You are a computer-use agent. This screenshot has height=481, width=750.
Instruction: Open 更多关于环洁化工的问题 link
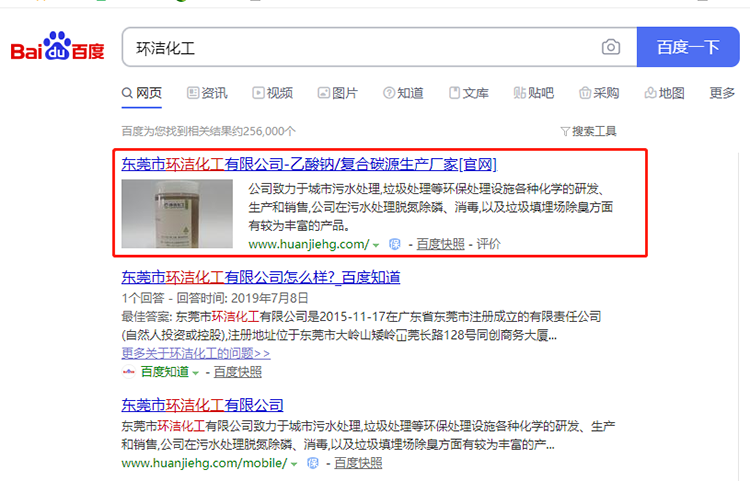click(195, 353)
